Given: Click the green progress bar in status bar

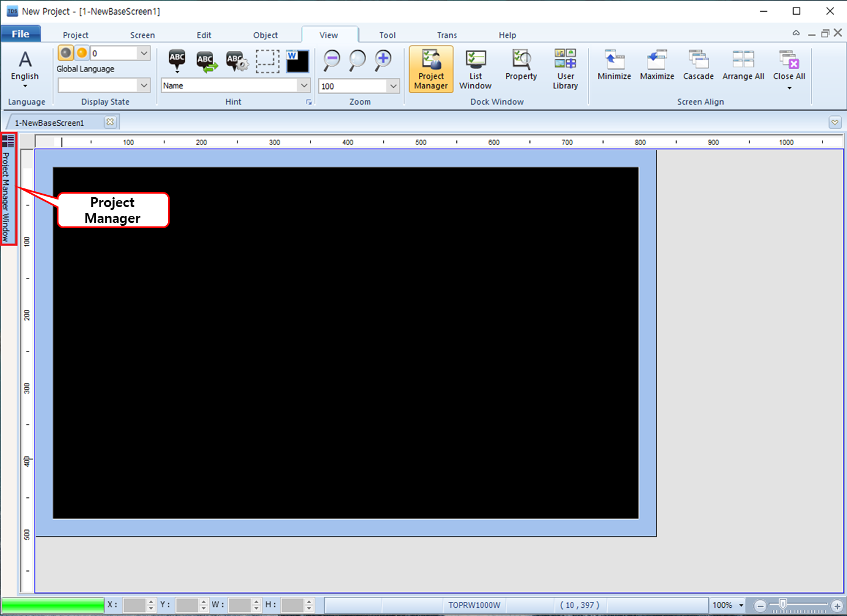Looking at the screenshot, I should 53,605.
